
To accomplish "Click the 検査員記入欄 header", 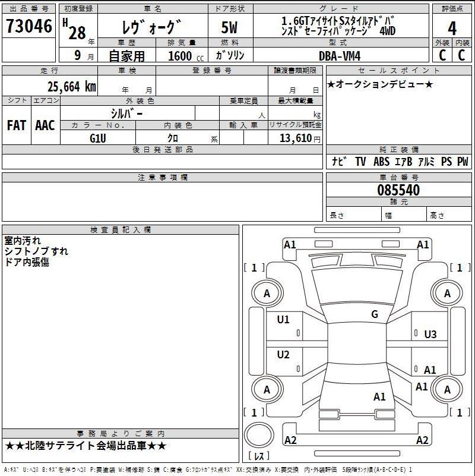I will coord(120,229).
